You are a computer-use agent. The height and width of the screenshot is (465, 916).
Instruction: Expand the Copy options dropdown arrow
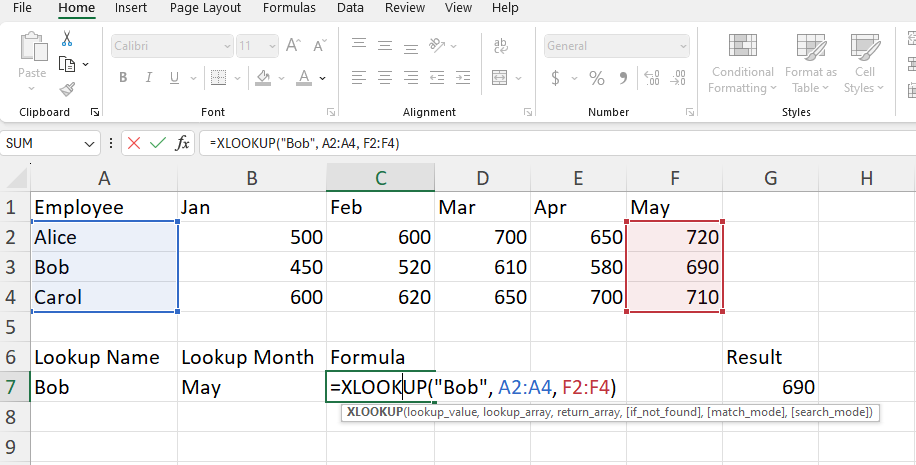(86, 64)
